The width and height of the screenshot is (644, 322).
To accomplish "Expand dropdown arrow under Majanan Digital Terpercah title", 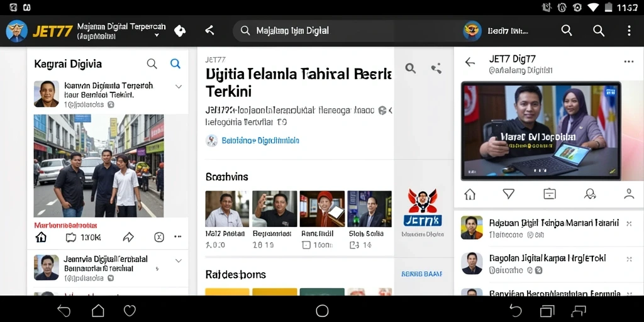I will pyautogui.click(x=157, y=35).
